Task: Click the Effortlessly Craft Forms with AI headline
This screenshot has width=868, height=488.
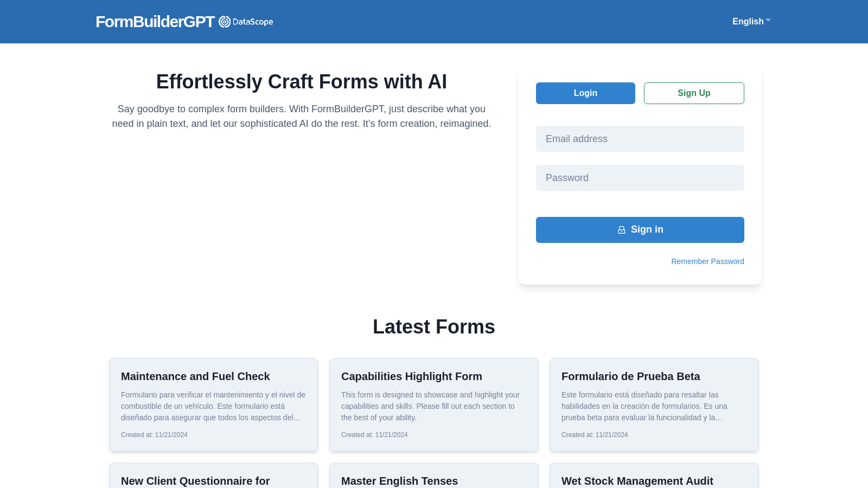Action: coord(301,82)
